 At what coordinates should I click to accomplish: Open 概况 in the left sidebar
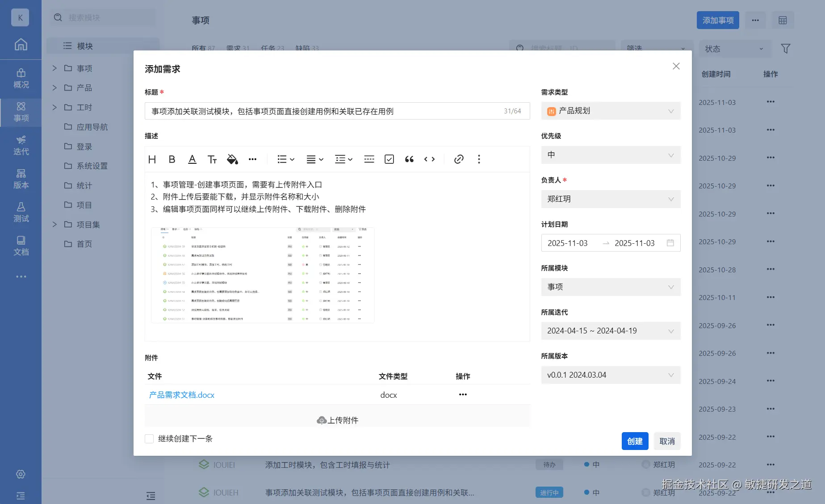click(21, 79)
